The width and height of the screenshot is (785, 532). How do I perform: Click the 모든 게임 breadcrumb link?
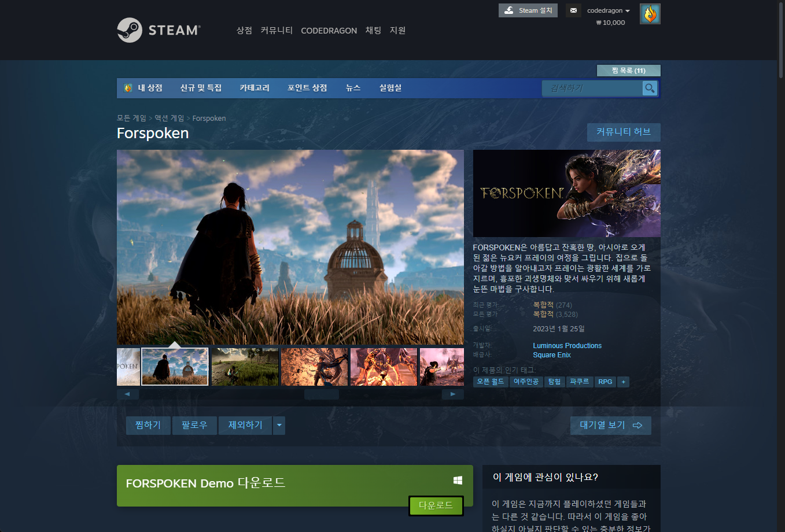click(131, 118)
